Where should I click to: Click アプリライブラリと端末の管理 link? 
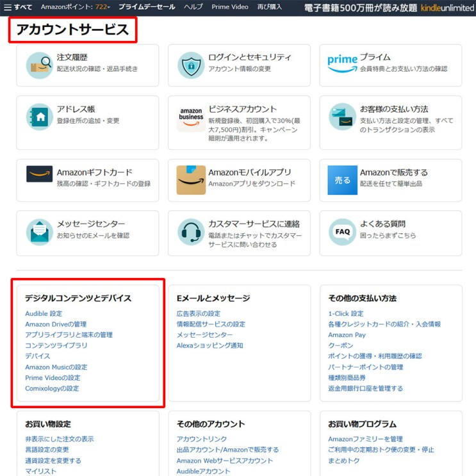pyautogui.click(x=69, y=335)
